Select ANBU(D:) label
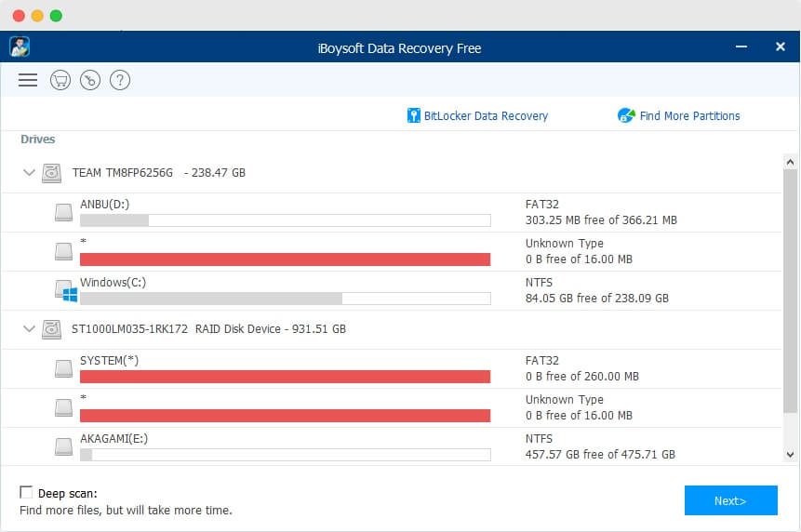Viewport: 801px width, 532px height. (105, 205)
